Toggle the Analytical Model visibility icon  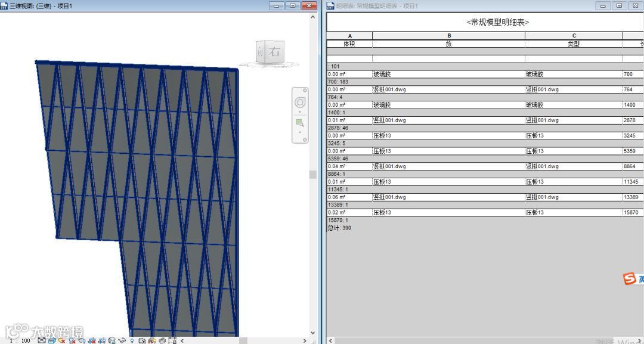[152, 340]
